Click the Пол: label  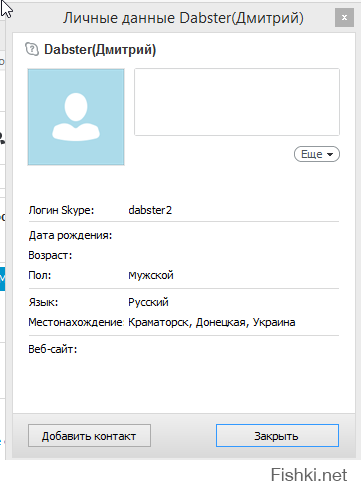point(40,275)
